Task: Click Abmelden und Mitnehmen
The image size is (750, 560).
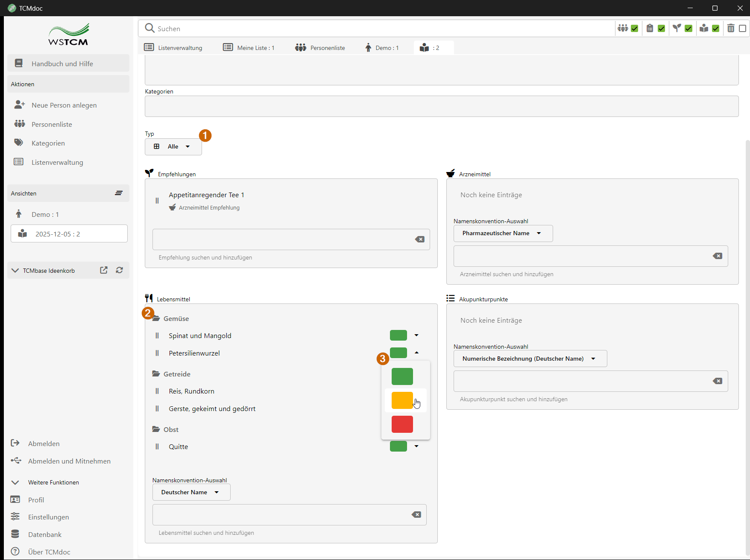Action: 69,461
